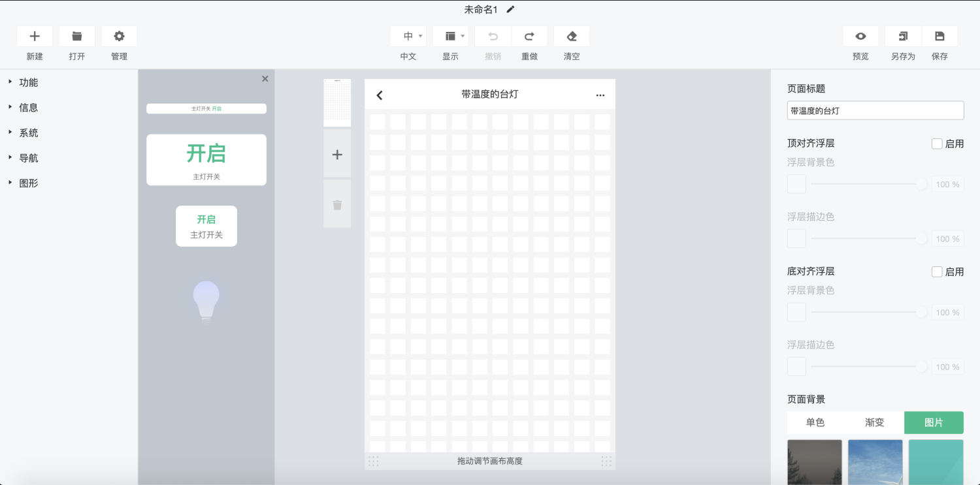Delete page with trash icon
Screen dimensions: 980x485
point(337,204)
